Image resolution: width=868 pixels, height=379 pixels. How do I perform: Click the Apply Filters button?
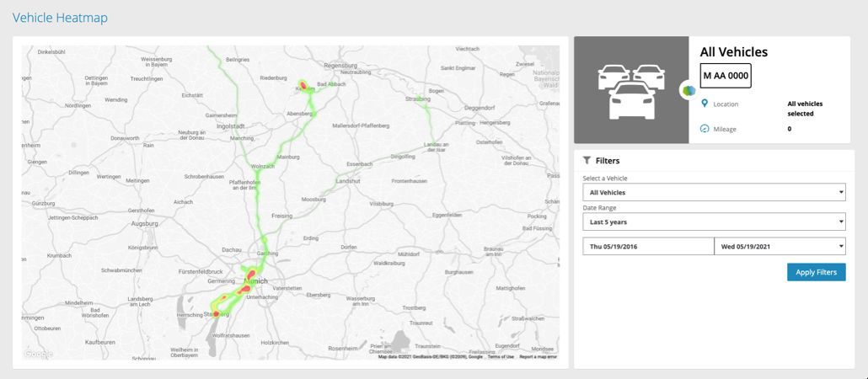pos(816,272)
